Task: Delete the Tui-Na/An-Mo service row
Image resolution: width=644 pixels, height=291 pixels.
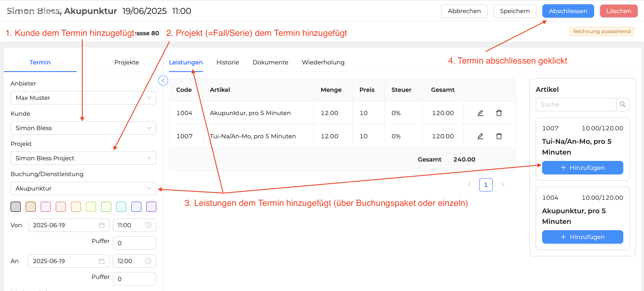Action: pyautogui.click(x=499, y=136)
